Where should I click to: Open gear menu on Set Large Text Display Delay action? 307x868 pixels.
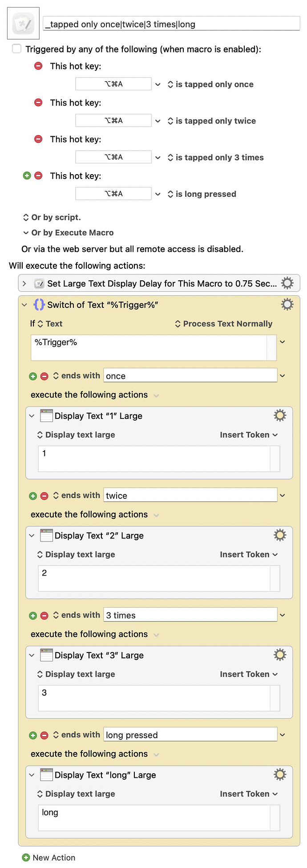(x=287, y=283)
